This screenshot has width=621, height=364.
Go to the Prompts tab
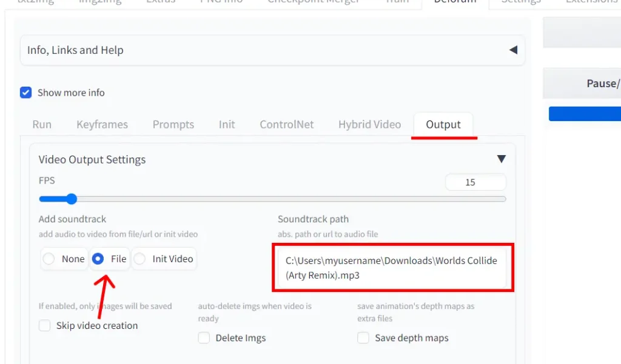[x=173, y=125]
